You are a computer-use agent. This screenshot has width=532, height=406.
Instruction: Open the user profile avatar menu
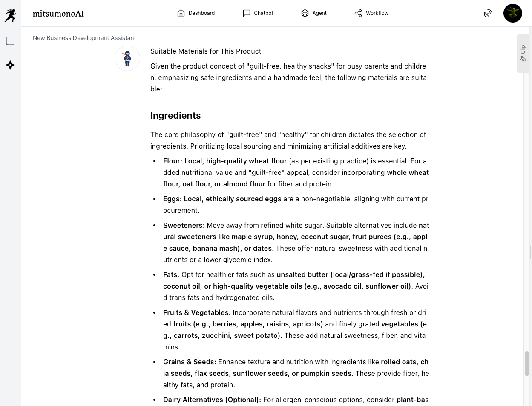(512, 13)
